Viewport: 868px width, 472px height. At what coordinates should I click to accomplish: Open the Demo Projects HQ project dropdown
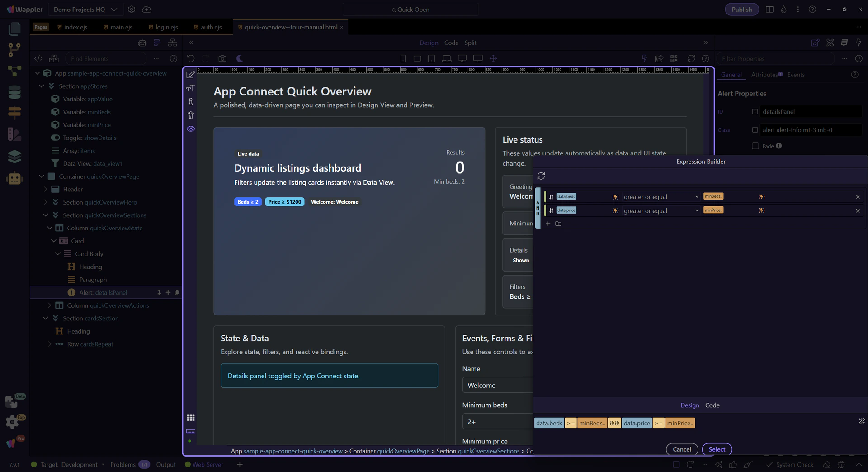[x=85, y=10]
